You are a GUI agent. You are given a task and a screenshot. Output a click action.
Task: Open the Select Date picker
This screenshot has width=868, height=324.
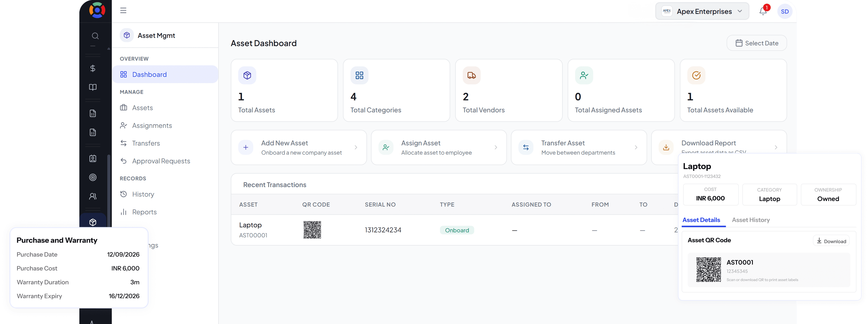click(x=757, y=43)
